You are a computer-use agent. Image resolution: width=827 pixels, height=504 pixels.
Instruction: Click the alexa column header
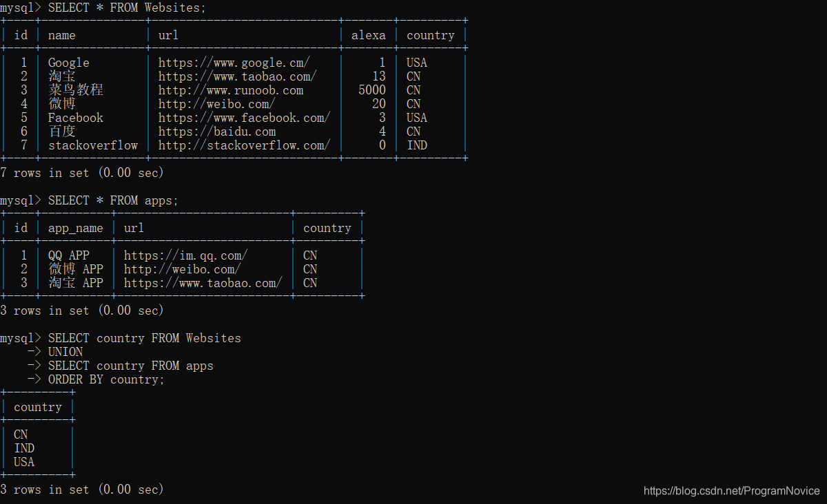(369, 35)
